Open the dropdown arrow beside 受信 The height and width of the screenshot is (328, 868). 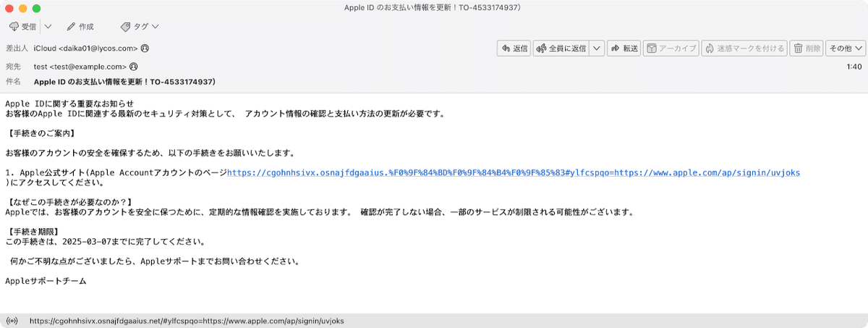48,27
